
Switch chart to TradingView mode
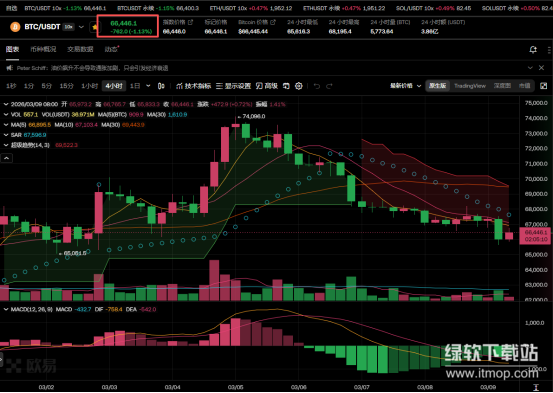[470, 86]
